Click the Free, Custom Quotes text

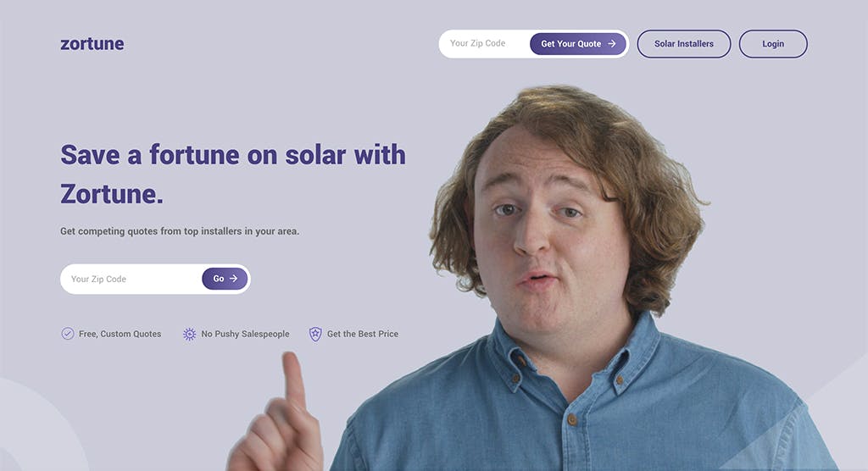120,334
